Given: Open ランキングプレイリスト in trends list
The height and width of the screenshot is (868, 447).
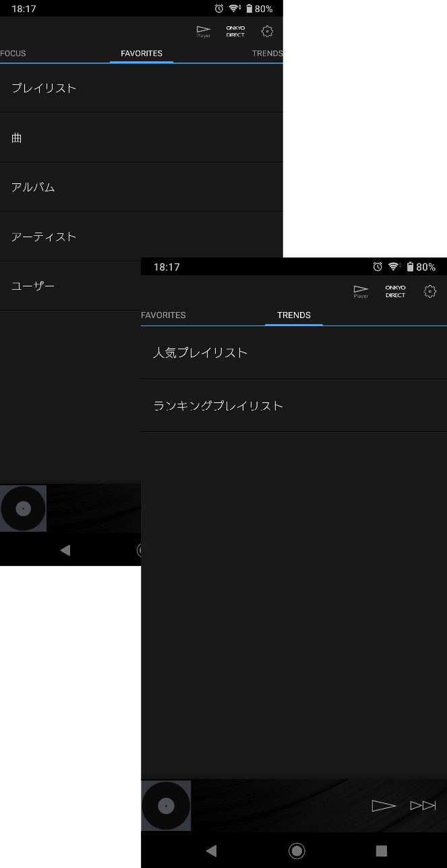Looking at the screenshot, I should [x=294, y=406].
